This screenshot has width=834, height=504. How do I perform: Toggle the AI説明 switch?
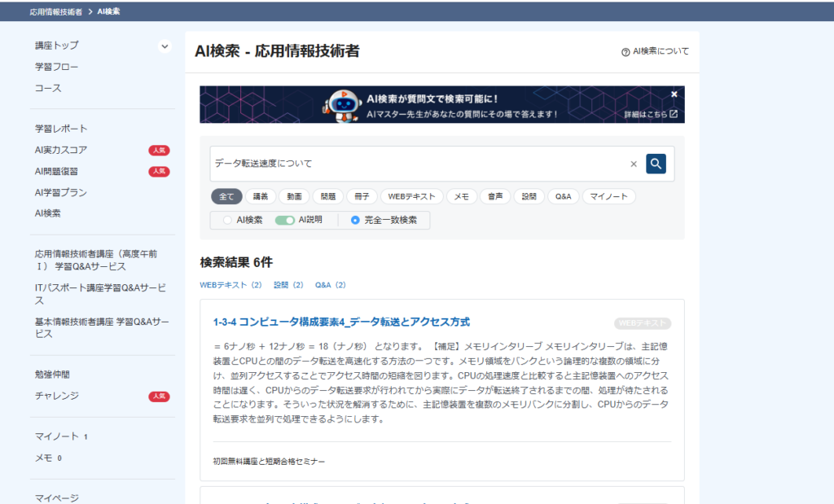284,220
